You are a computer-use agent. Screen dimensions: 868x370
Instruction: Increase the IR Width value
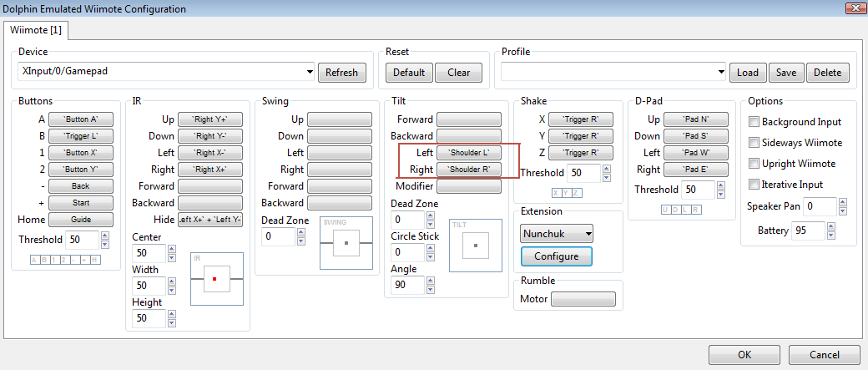tap(172, 281)
